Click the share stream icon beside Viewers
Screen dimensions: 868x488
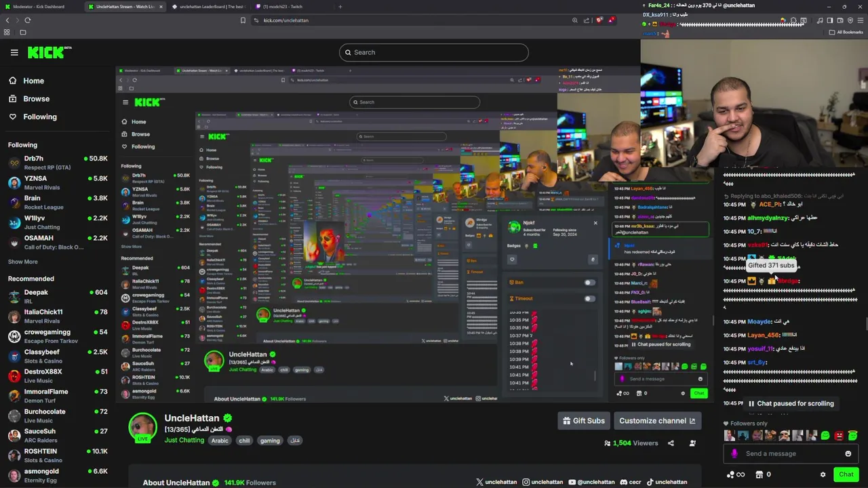pos(671,443)
